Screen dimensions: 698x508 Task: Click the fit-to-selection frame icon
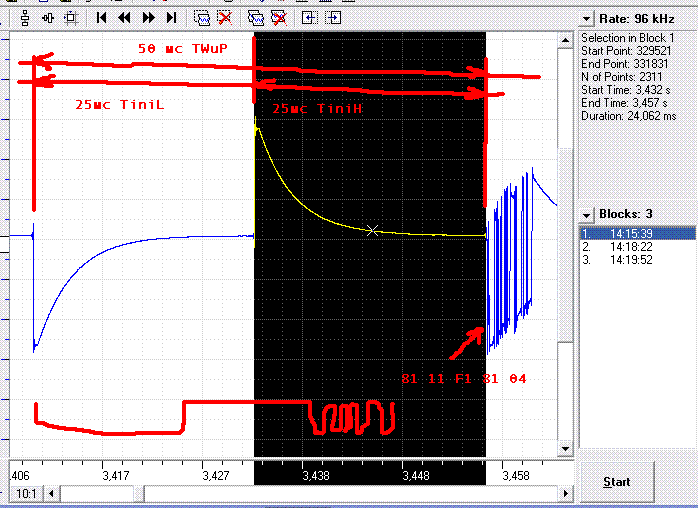click(71, 17)
